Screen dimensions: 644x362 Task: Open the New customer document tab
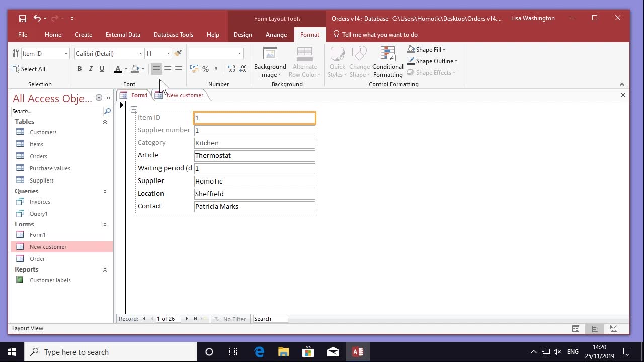[184, 95]
